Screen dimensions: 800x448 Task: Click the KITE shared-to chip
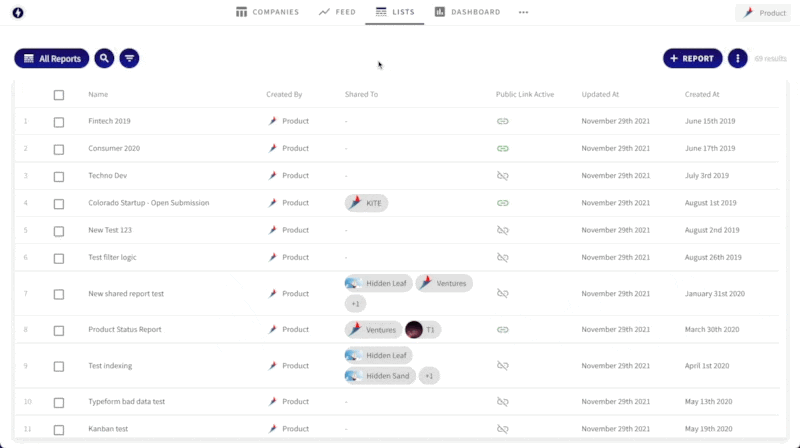pyautogui.click(x=366, y=203)
